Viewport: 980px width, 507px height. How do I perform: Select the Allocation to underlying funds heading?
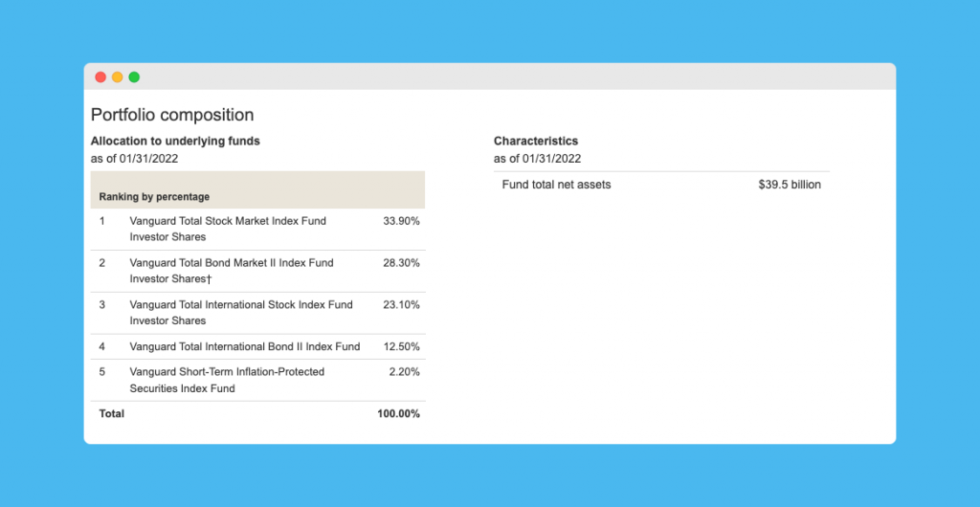point(175,141)
